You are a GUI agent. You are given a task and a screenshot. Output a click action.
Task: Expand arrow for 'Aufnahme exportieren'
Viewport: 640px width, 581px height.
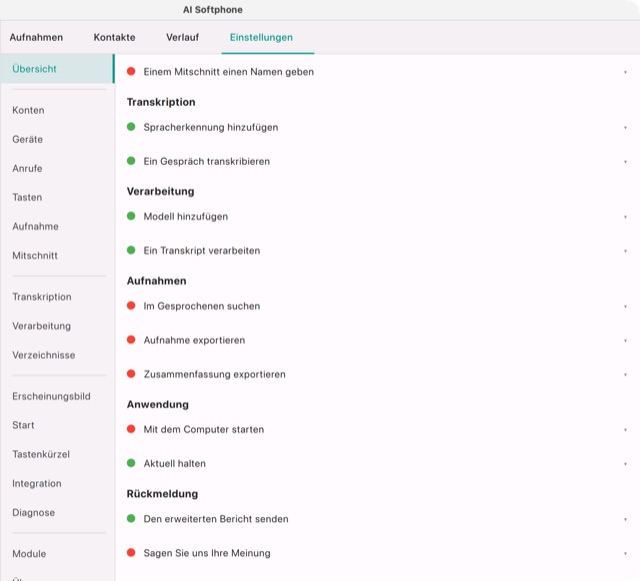coord(625,341)
